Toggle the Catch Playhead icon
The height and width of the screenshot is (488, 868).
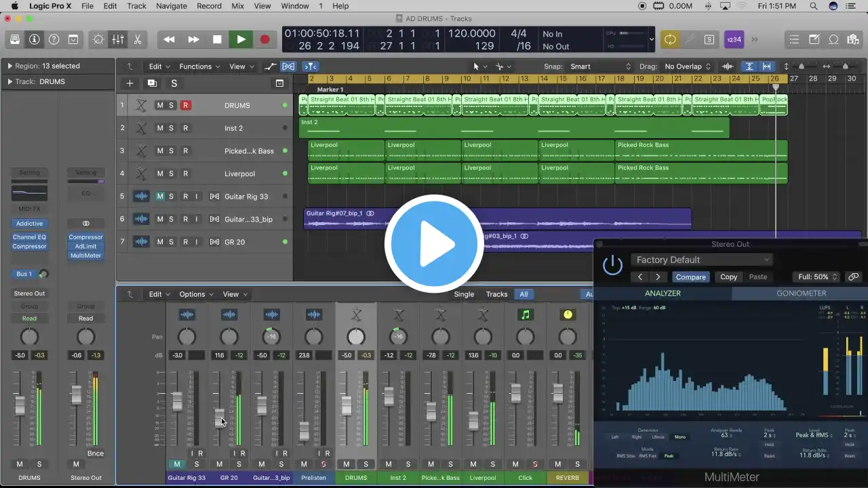[x=311, y=66]
